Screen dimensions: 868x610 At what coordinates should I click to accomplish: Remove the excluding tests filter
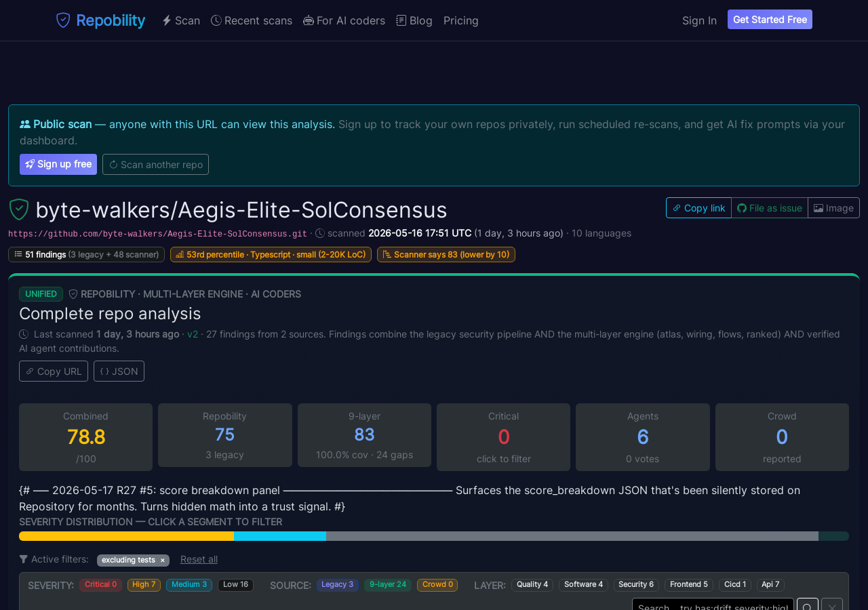163,561
